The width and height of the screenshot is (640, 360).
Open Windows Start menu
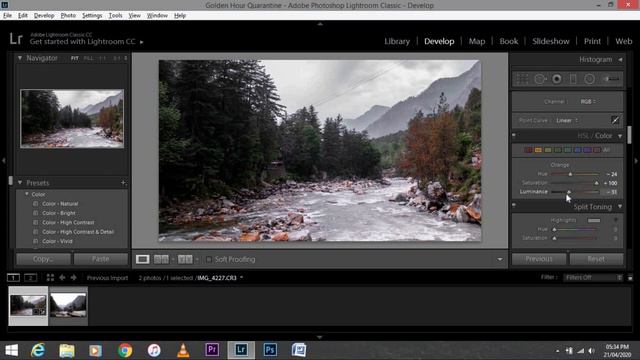pos(11,350)
